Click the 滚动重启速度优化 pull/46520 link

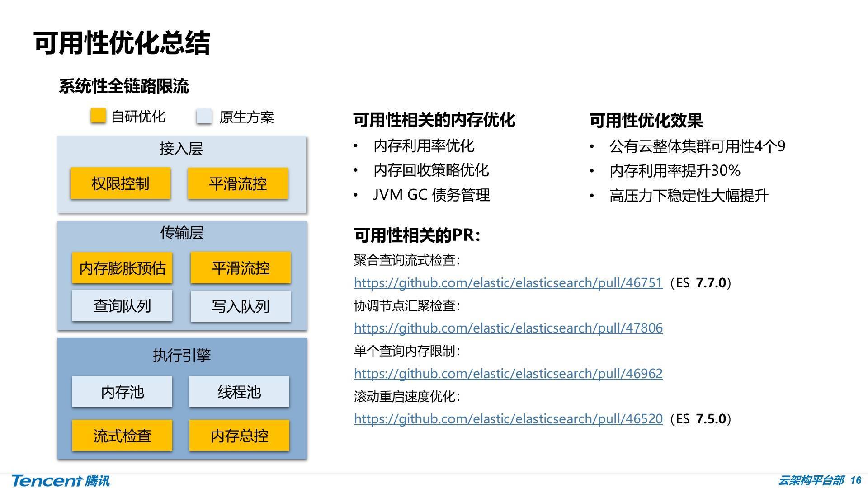[508, 419]
